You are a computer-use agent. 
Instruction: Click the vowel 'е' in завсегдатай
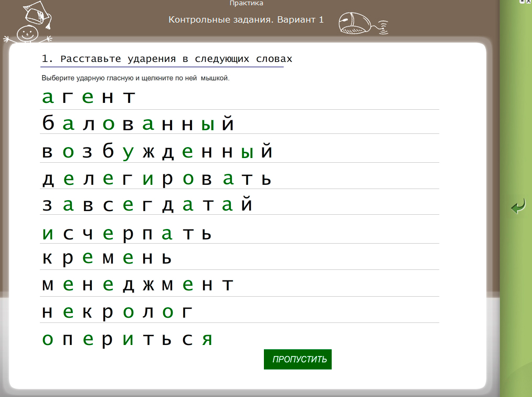(128, 205)
